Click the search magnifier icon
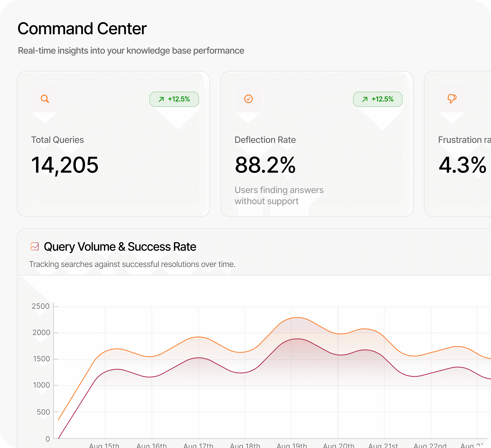This screenshot has width=491, height=448. click(45, 99)
